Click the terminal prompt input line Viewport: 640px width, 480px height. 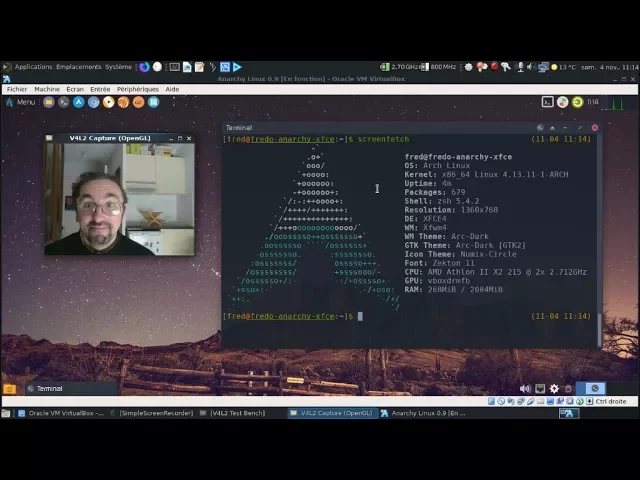(x=409, y=316)
